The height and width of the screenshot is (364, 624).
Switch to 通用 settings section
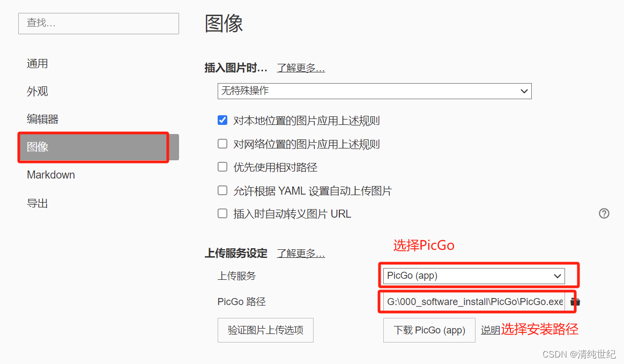coord(38,63)
